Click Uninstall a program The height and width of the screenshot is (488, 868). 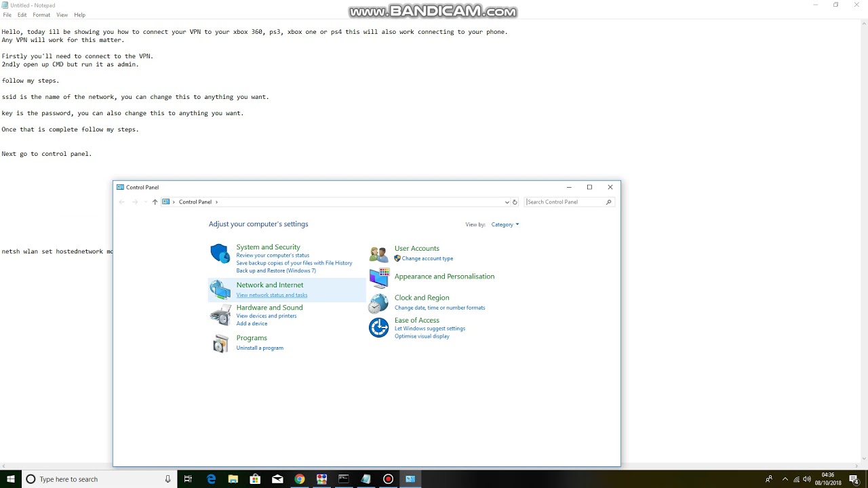[x=260, y=348]
